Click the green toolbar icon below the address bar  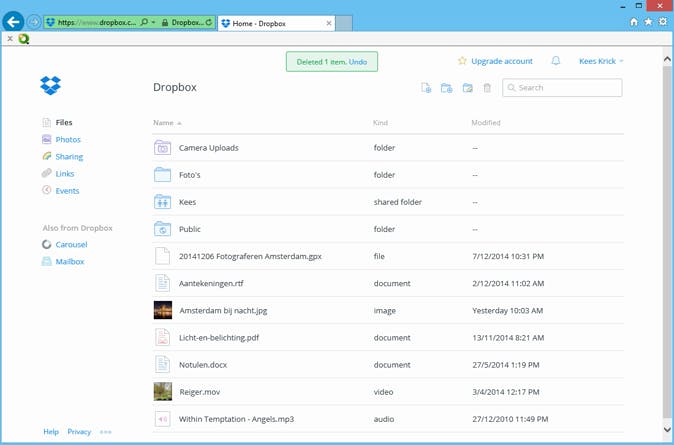point(24,39)
